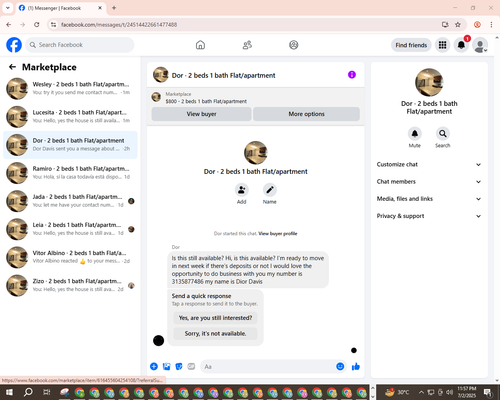Search in conversation
The height and width of the screenshot is (400, 500).
pyautogui.click(x=443, y=134)
